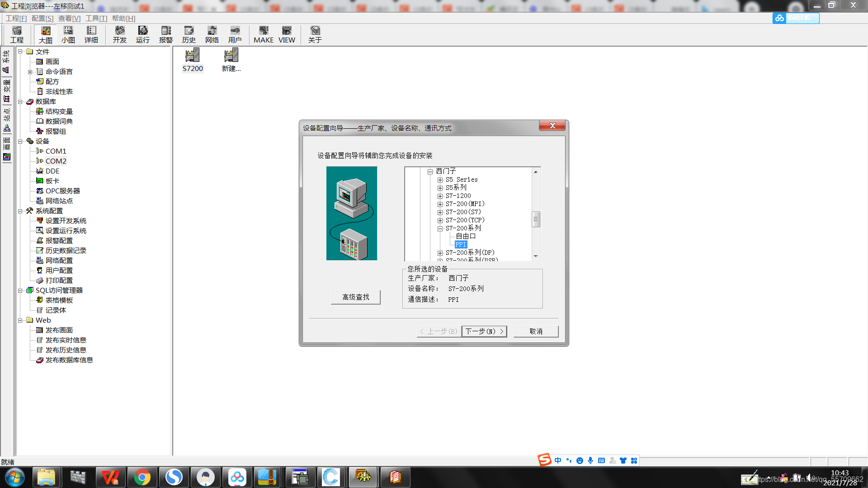
Task: Click the 历史 (History) toolbar icon
Action: 189,34
